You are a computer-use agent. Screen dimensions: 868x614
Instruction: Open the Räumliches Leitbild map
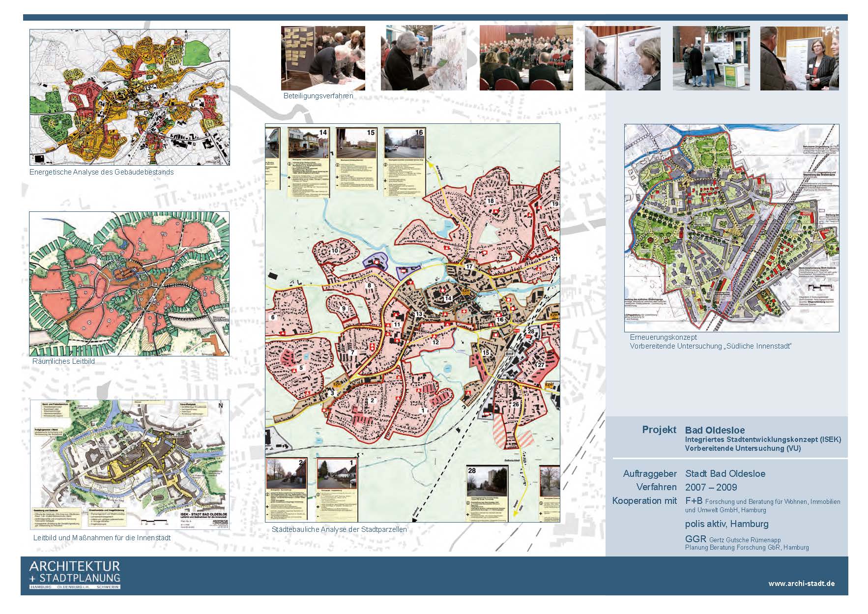pos(129,284)
